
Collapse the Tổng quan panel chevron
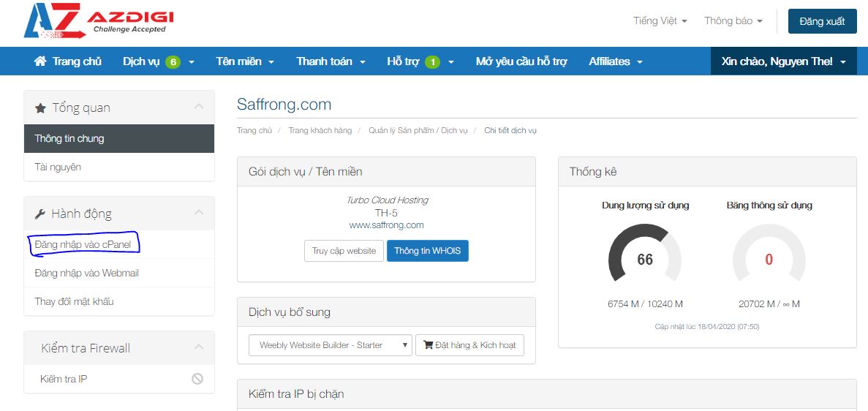point(199,107)
